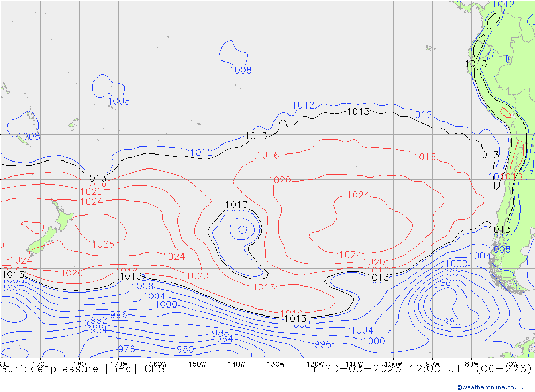Click the 130W longitude label
This screenshot has height=392, width=535.
pos(276,364)
